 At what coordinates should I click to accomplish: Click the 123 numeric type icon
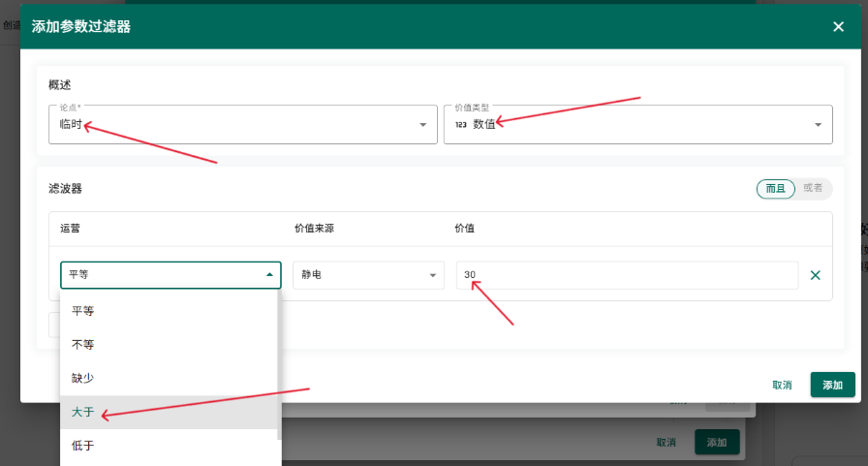[460, 125]
